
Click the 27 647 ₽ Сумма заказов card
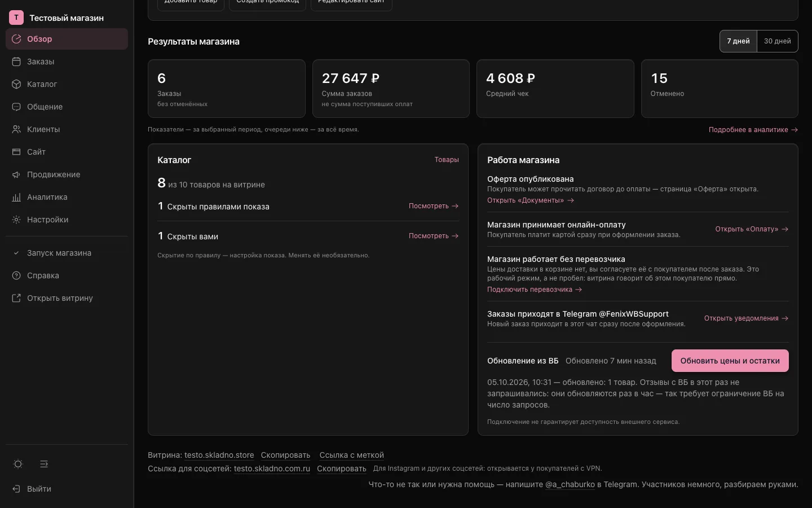coord(391,89)
